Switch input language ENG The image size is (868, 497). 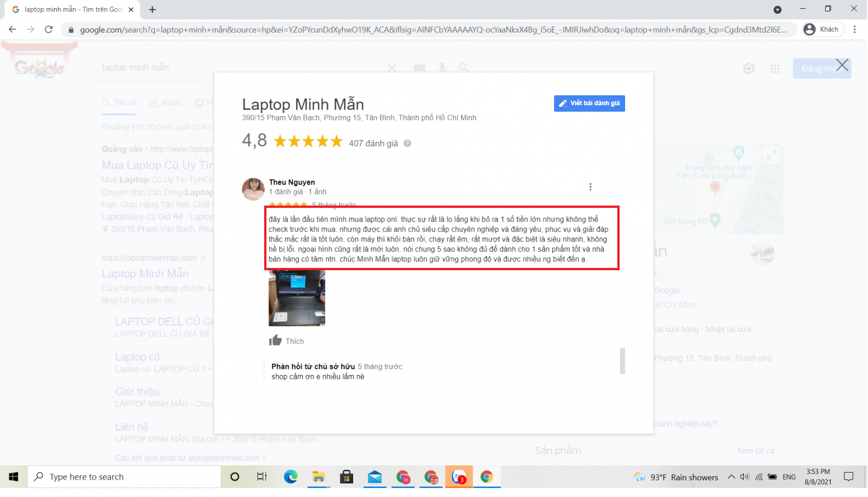point(789,477)
